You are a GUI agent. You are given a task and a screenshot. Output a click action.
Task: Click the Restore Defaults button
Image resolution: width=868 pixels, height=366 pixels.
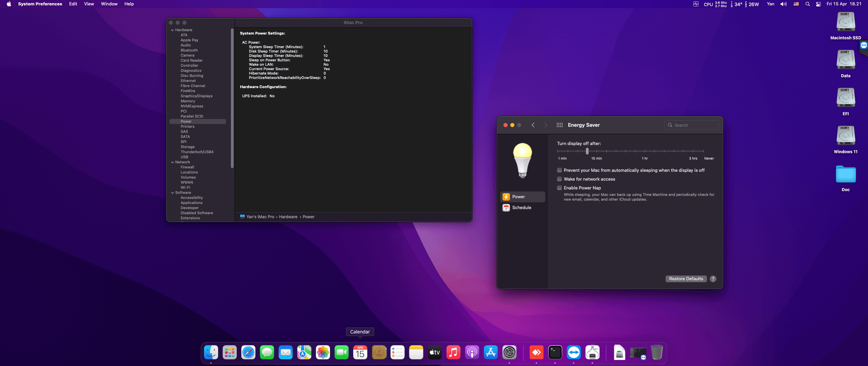(686, 279)
